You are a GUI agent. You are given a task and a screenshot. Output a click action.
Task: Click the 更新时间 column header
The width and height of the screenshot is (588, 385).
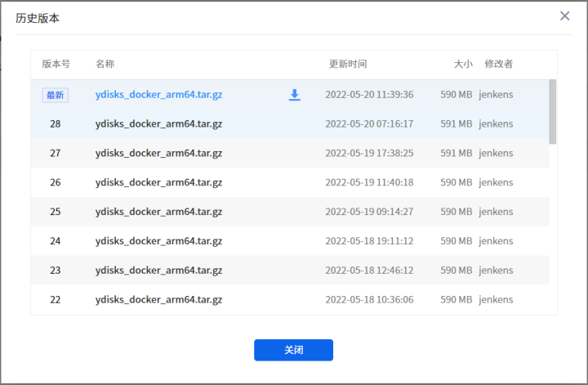pyautogui.click(x=348, y=64)
